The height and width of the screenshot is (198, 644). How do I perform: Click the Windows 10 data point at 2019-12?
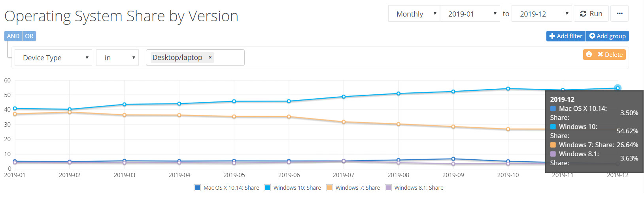coord(618,88)
